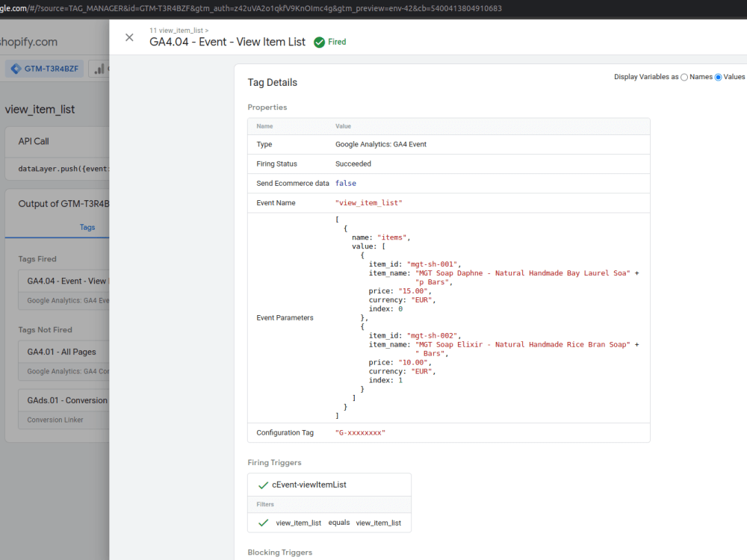Screen dimensions: 747x560
Task: Click the cEvent-viewItemList green check icon
Action: tap(263, 485)
